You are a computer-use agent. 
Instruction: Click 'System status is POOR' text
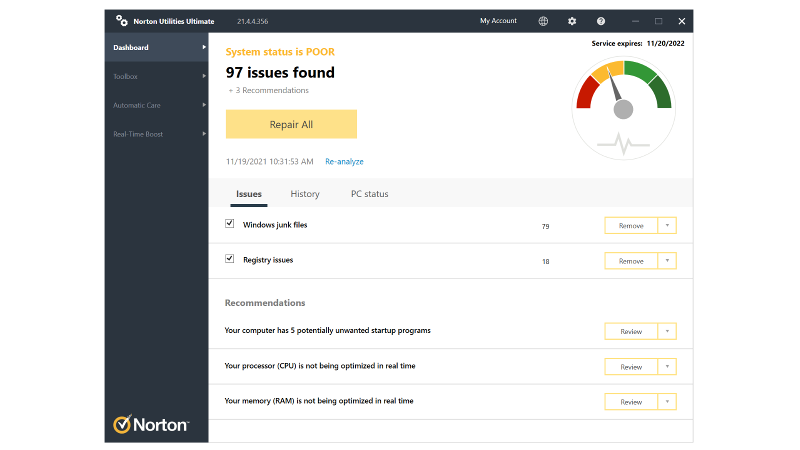280,52
